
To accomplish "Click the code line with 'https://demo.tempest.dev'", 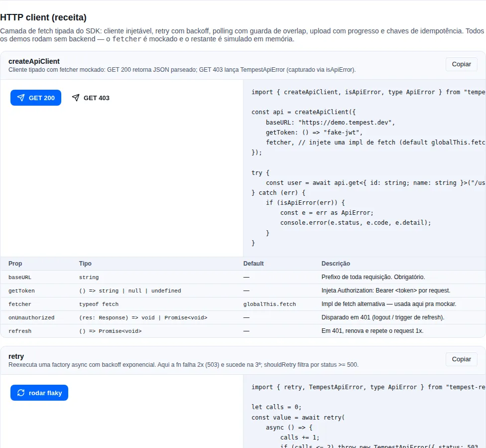I will click(331, 123).
